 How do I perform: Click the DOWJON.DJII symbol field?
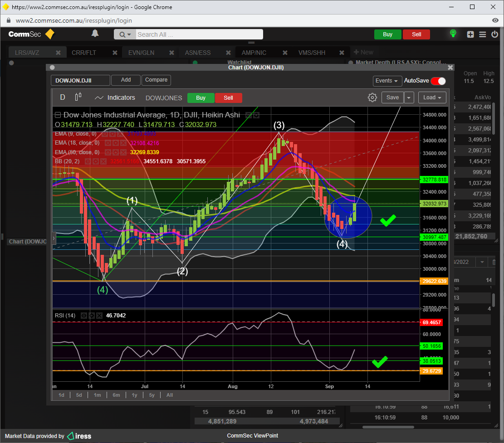80,81
